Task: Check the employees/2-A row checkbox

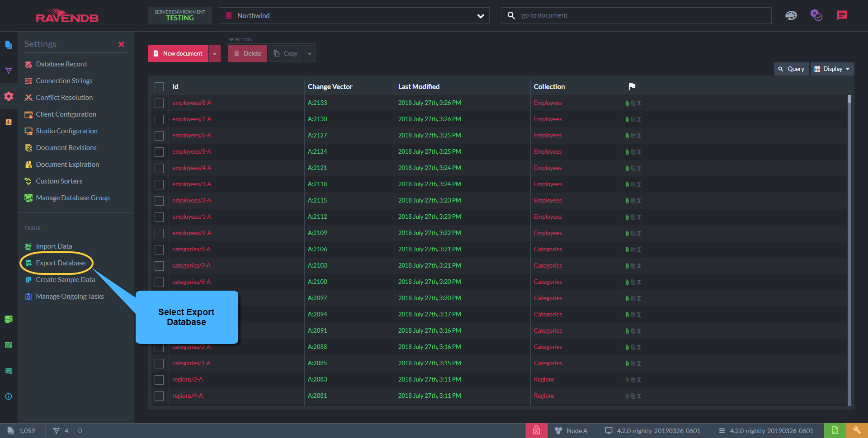Action: [159, 201]
